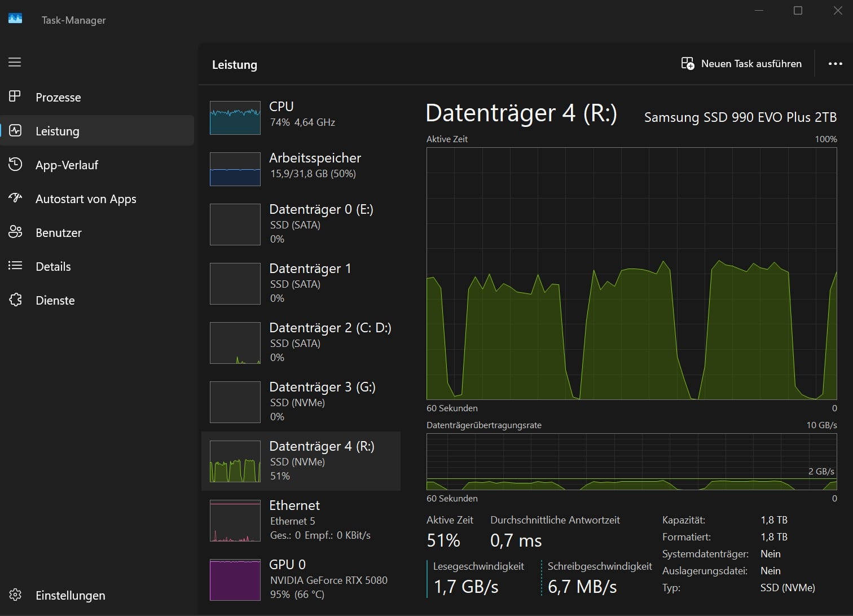The image size is (853, 616).
Task: Select GPU 0 NVIDIA GeForce RTX 5080
Action: (x=328, y=580)
